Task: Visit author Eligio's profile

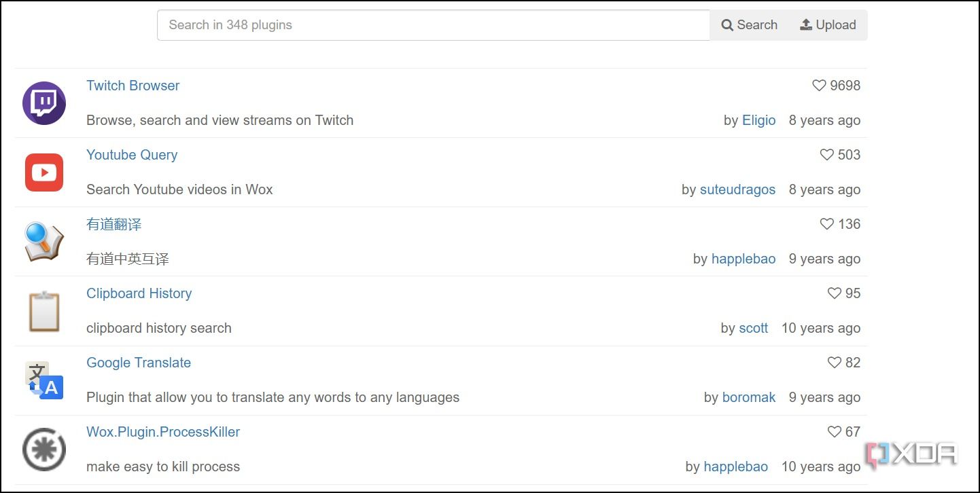Action: [x=759, y=120]
